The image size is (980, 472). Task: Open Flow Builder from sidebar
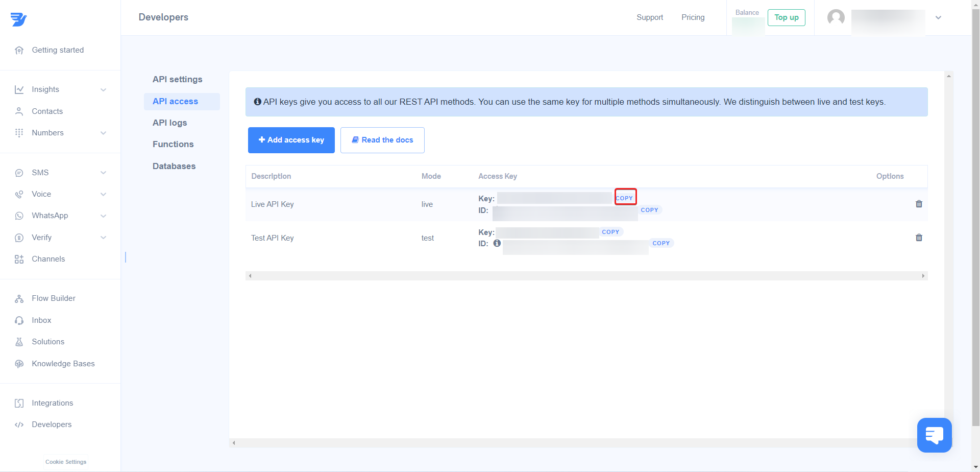tap(53, 298)
